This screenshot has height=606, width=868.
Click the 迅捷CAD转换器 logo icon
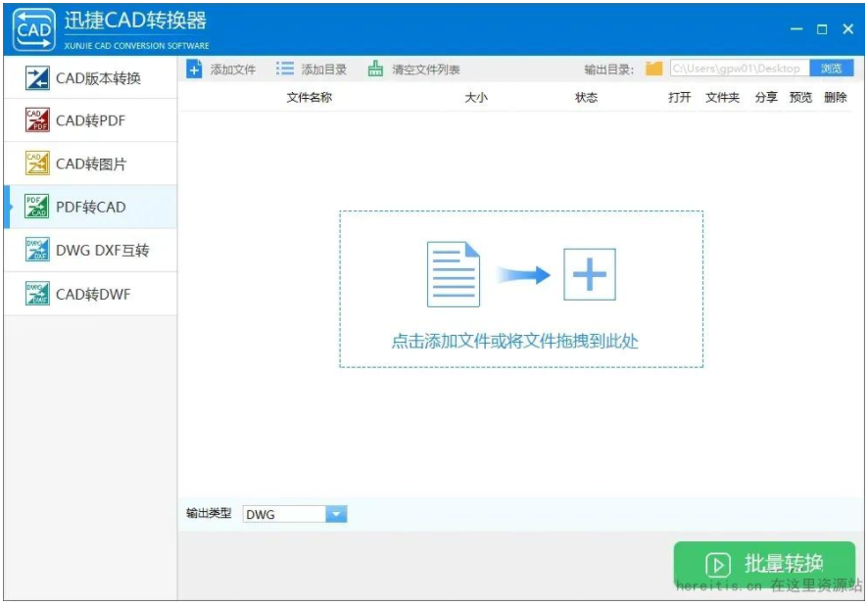33,29
